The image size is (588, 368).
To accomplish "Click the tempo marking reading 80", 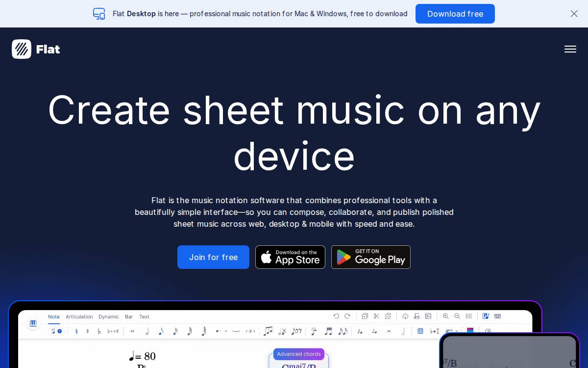I will pyautogui.click(x=142, y=356).
